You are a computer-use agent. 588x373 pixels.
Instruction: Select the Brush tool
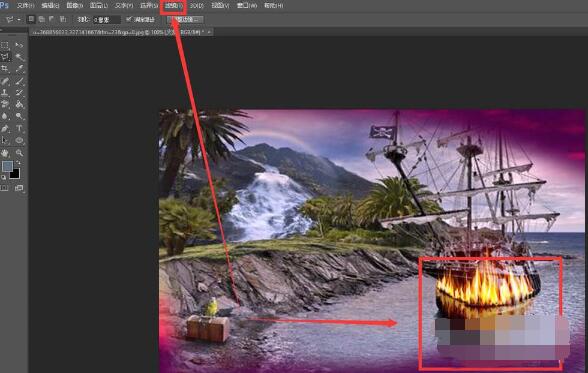(19, 81)
